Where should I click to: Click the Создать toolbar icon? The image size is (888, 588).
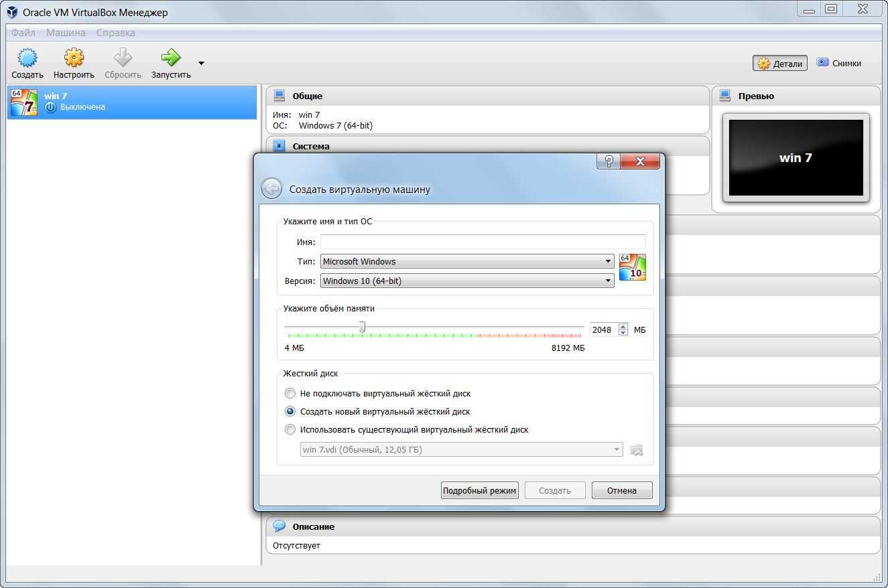27,58
